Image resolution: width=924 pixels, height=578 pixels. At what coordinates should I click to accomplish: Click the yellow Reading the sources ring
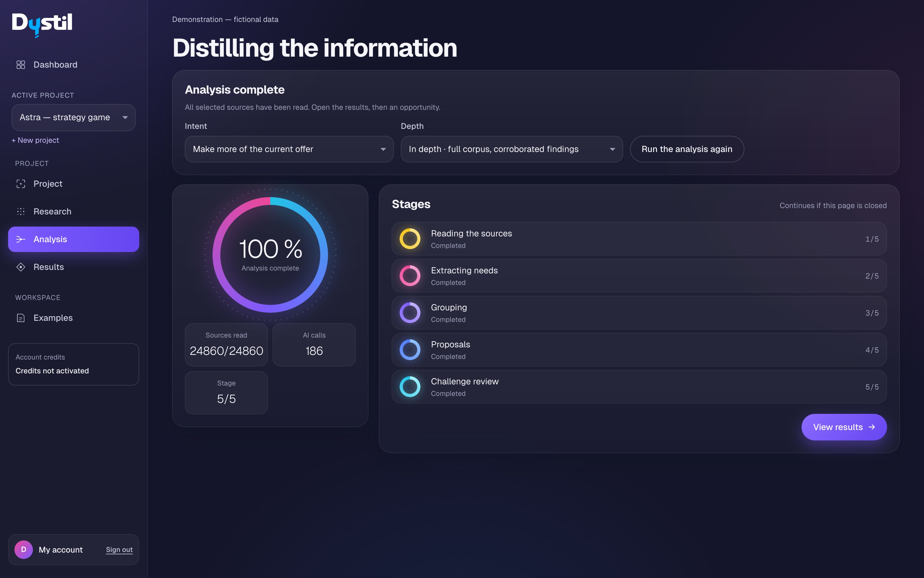tap(410, 239)
